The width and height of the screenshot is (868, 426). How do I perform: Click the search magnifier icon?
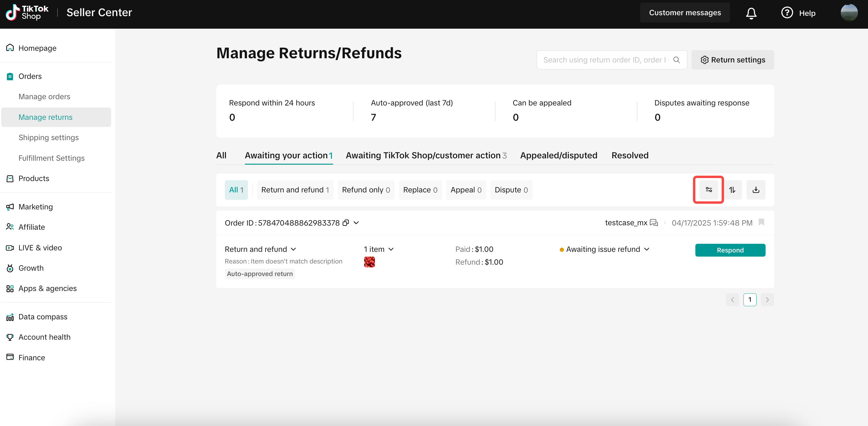[676, 60]
